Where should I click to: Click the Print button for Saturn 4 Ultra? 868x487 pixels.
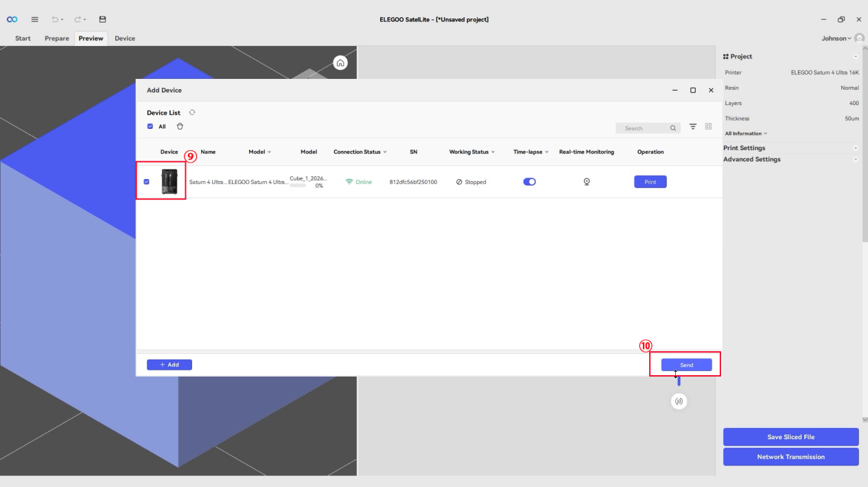tap(650, 182)
